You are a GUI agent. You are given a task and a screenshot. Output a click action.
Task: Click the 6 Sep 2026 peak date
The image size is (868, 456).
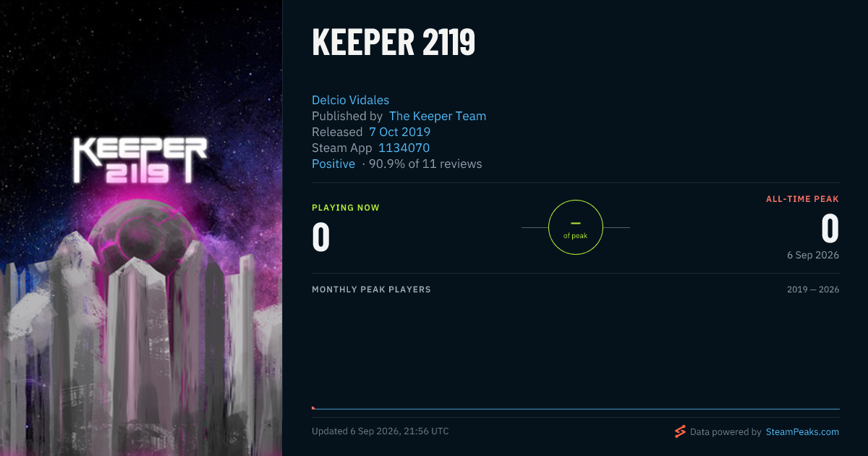pos(813,255)
